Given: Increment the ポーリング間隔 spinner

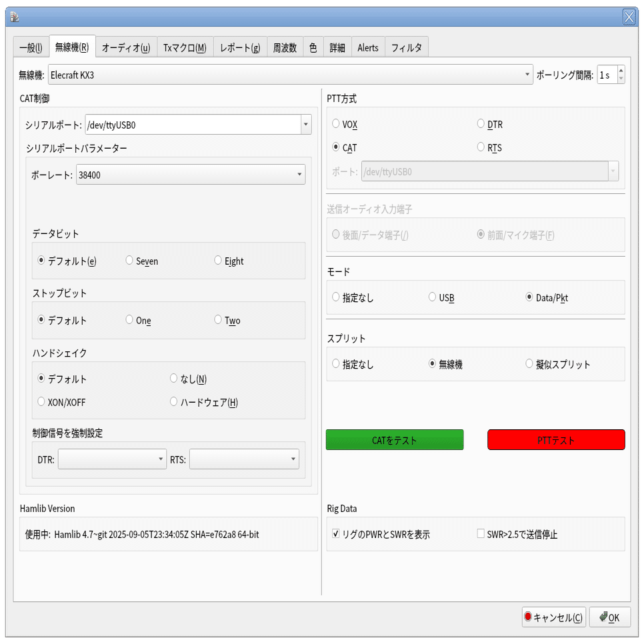Looking at the screenshot, I should coord(621,70).
